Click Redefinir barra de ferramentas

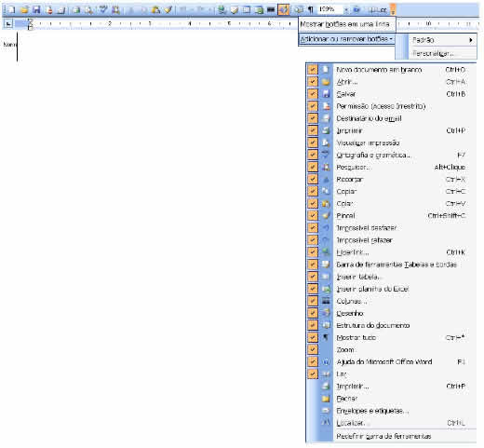(383, 437)
